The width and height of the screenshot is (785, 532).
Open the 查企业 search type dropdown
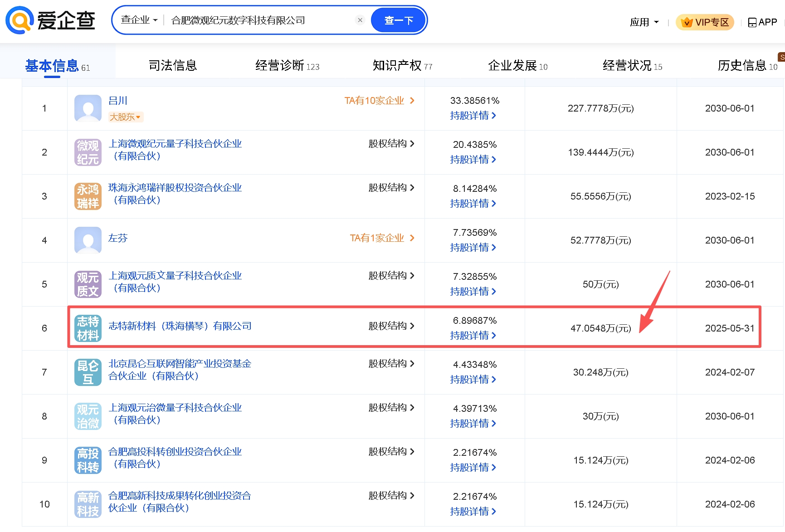[x=139, y=20]
